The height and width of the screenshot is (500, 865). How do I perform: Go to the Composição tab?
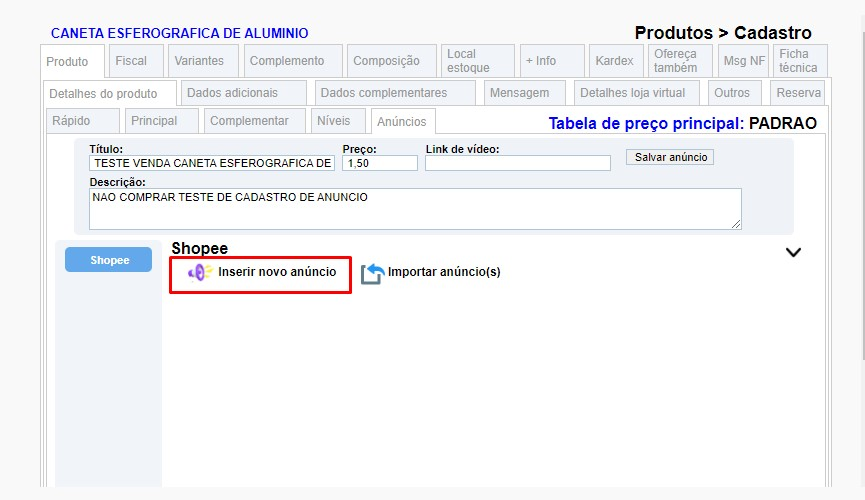pyautogui.click(x=392, y=61)
